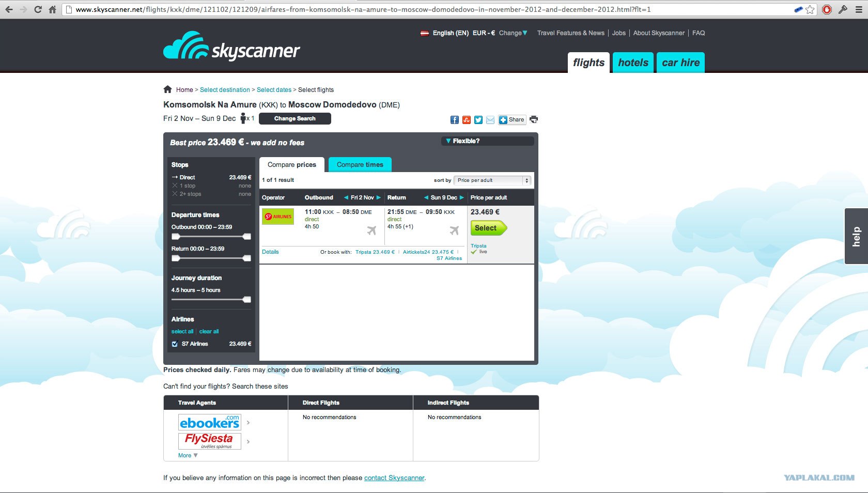This screenshot has height=493, width=868.
Task: Open the help side tab
Action: pyautogui.click(x=856, y=237)
